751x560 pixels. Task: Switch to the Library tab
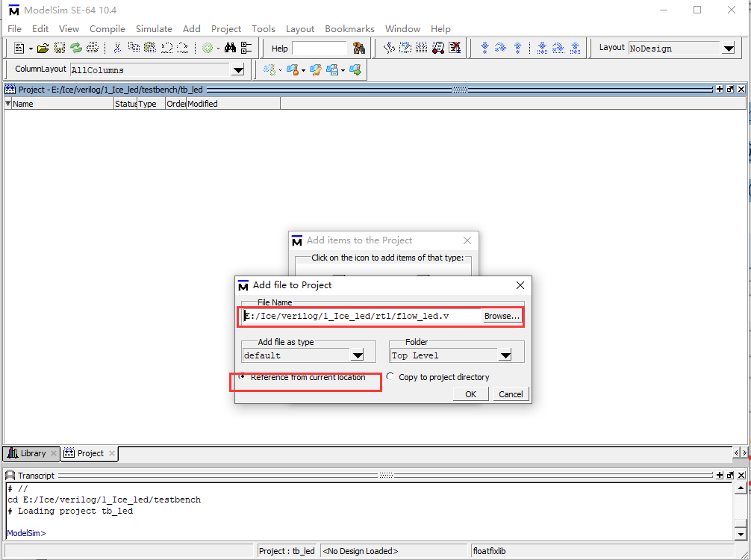(31, 453)
